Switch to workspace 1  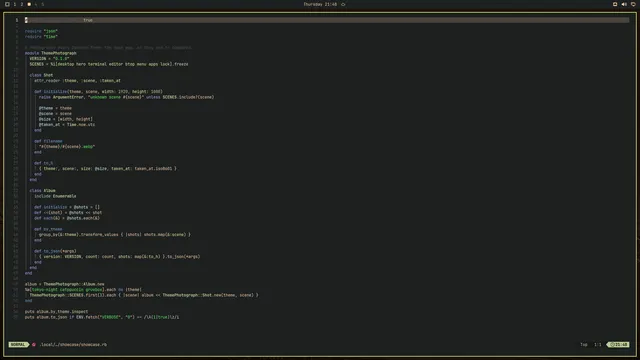click(15, 4)
